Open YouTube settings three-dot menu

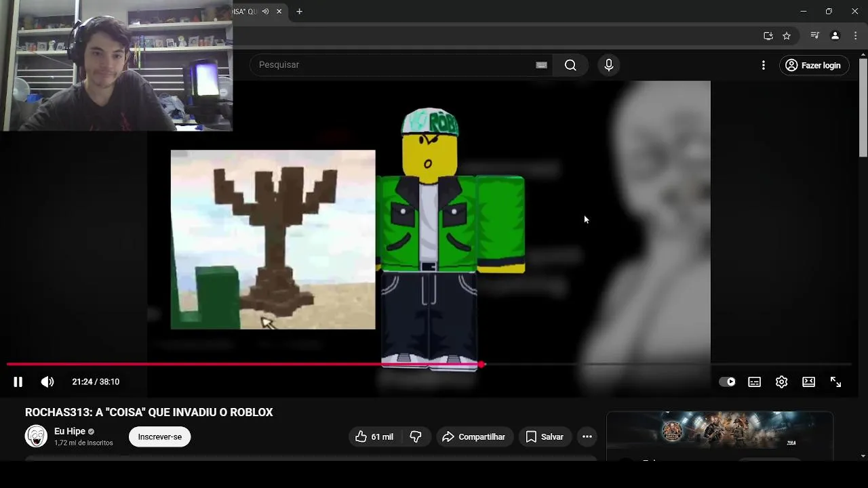pos(763,65)
